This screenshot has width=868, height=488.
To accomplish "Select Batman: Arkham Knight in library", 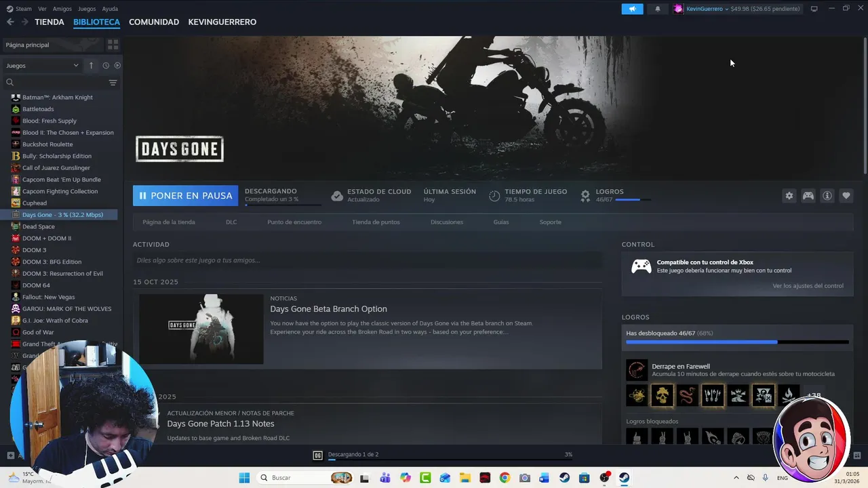I will (58, 97).
